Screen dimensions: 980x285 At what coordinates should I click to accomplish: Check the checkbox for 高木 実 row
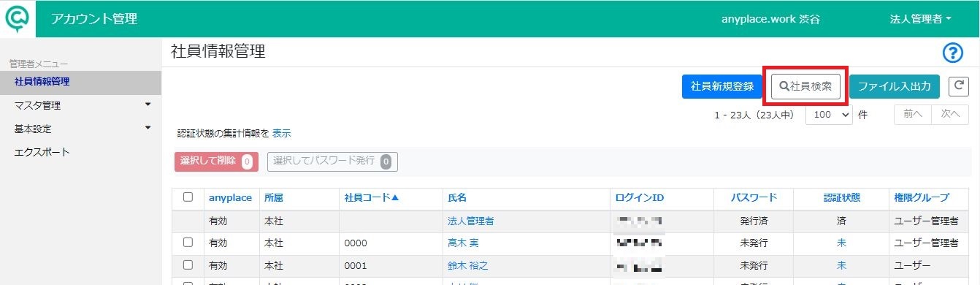(188, 243)
